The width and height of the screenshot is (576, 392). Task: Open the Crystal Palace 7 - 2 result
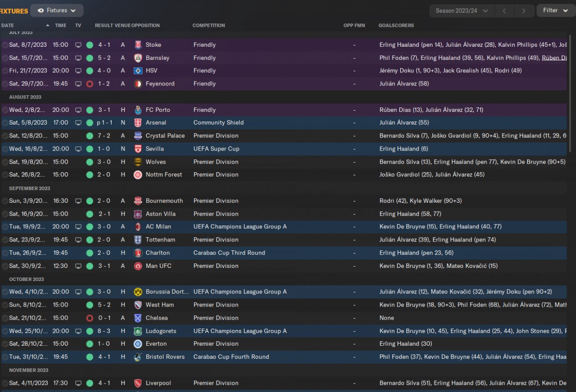105,136
